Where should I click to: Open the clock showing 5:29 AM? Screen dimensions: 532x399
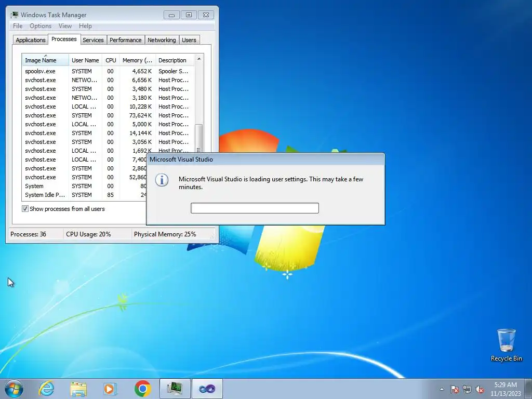click(x=506, y=385)
